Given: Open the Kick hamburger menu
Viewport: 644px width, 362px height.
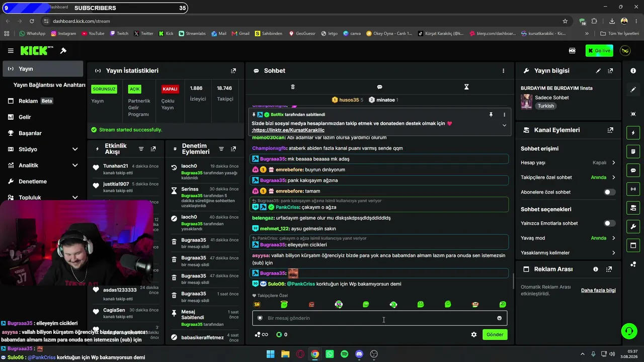Looking at the screenshot, I should tap(11, 51).
